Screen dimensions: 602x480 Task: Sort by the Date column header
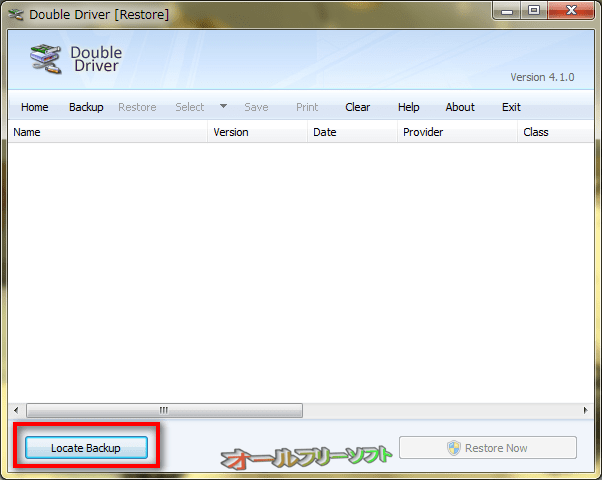352,132
